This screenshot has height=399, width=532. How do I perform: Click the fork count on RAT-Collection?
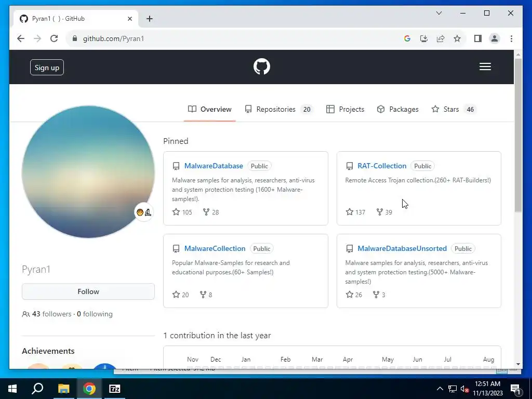tap(384, 212)
